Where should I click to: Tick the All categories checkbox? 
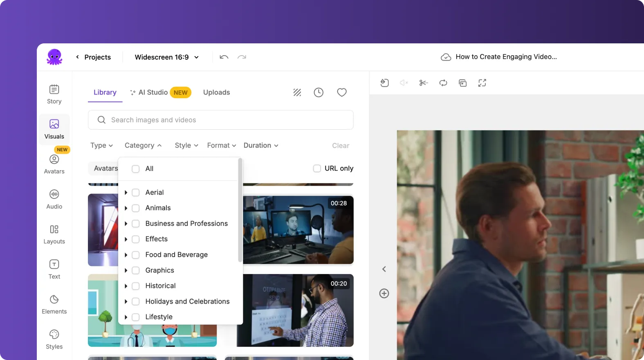[x=136, y=169]
